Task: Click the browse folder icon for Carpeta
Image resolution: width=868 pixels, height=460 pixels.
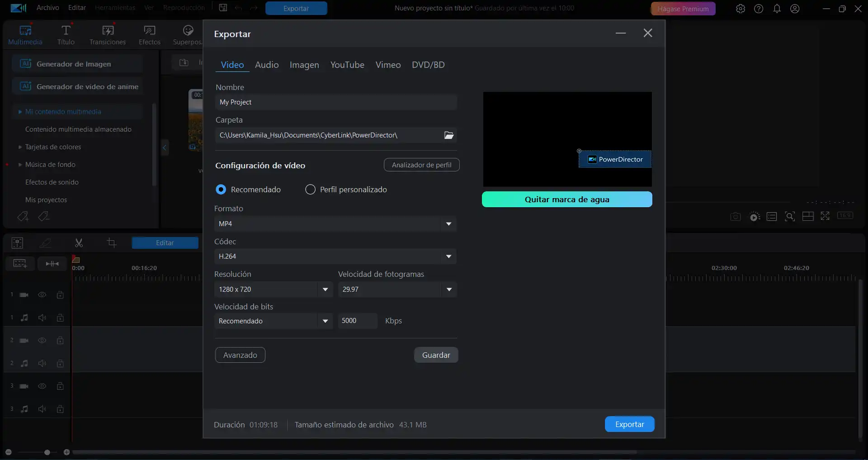Action: [449, 135]
